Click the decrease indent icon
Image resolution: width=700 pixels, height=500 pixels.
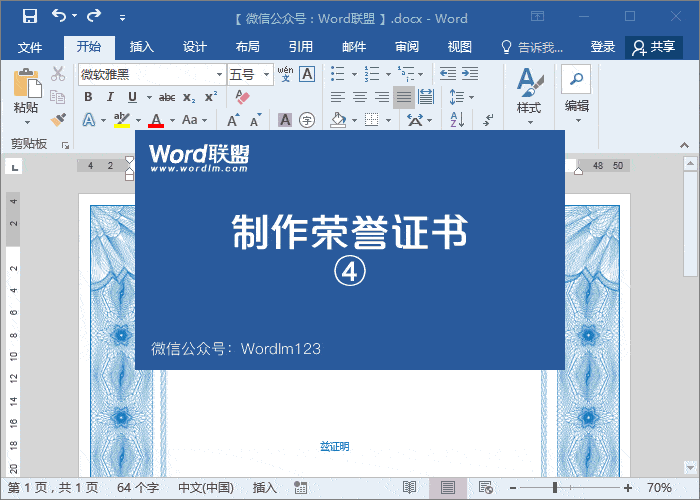click(x=448, y=74)
